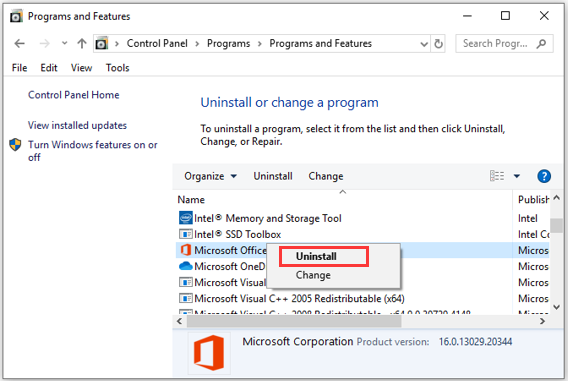Go up one level with the up arrow

82,43
